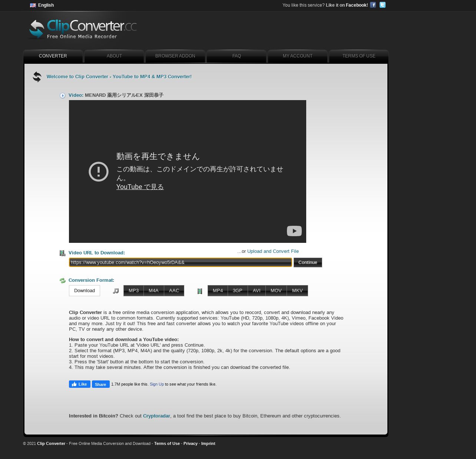Image resolution: width=476 pixels, height=459 pixels.
Task: Click the Sign Up link
Action: point(156,384)
